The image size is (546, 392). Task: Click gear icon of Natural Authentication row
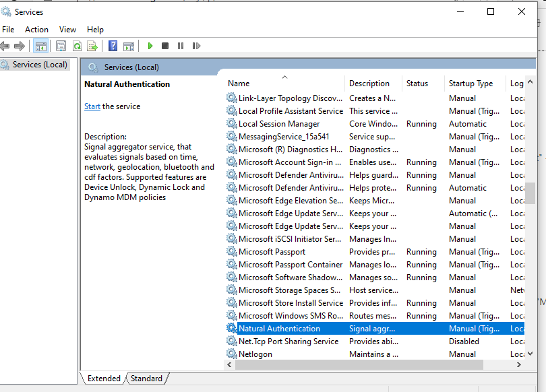pyautogui.click(x=232, y=328)
